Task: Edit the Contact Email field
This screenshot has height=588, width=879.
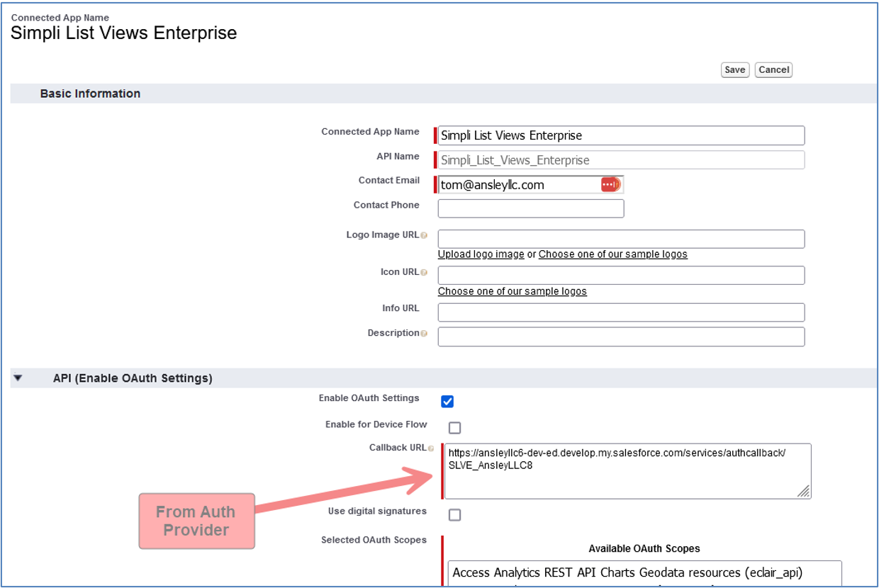Action: click(x=530, y=185)
